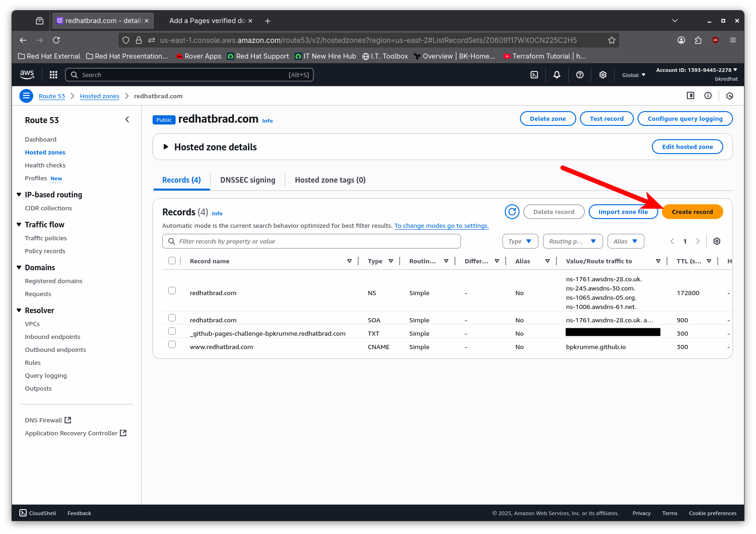This screenshot has height=534, width=756.
Task: Open CloudShell icon in top navigation
Action: point(534,75)
